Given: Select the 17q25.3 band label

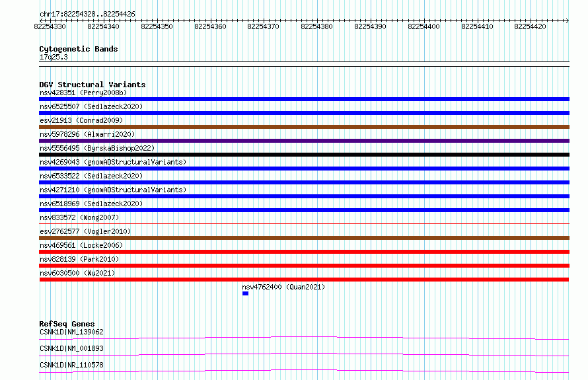Looking at the screenshot, I should [54, 57].
